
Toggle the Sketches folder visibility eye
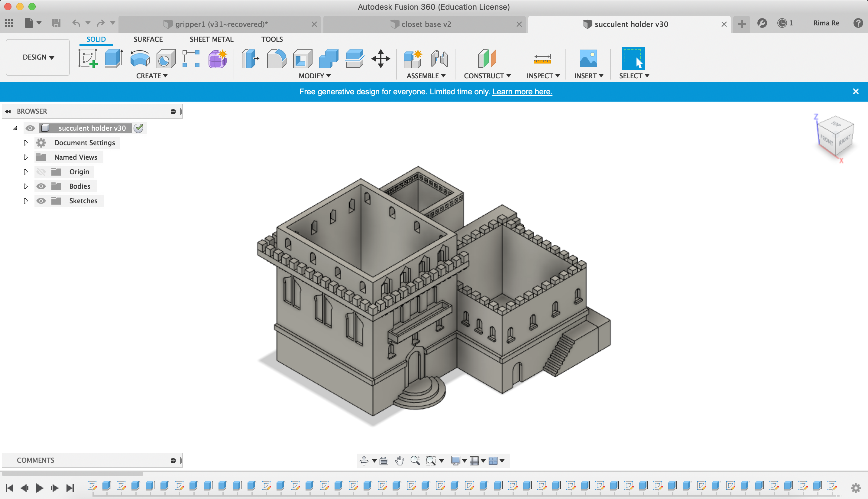tap(41, 201)
